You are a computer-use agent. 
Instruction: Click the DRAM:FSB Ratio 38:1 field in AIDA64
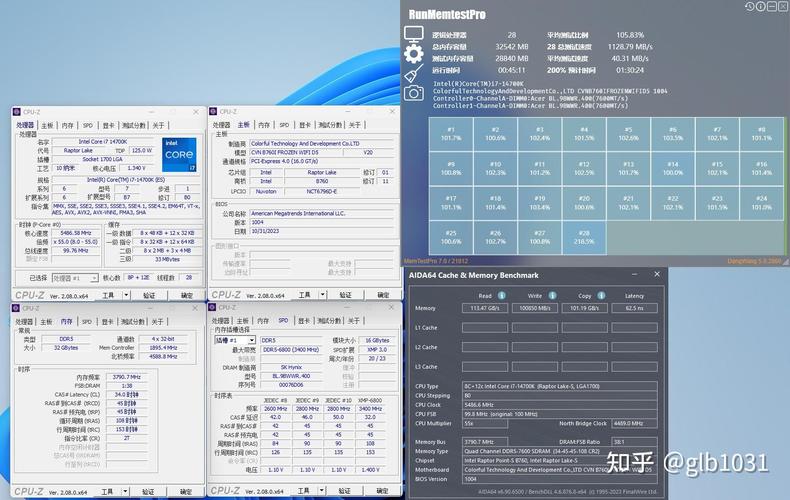point(634,442)
